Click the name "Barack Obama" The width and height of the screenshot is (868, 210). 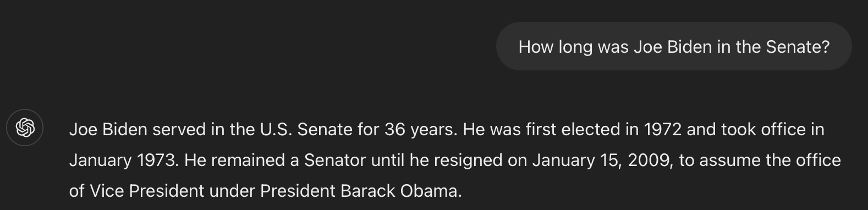(x=401, y=191)
